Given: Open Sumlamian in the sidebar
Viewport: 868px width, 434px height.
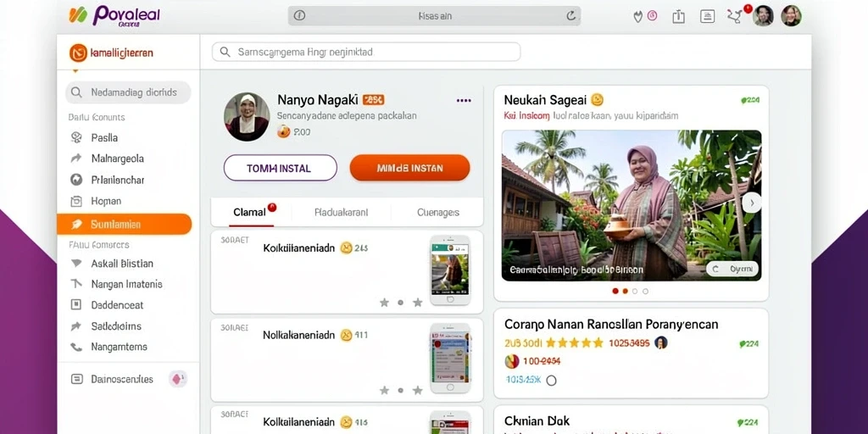Looking at the screenshot, I should (x=124, y=224).
